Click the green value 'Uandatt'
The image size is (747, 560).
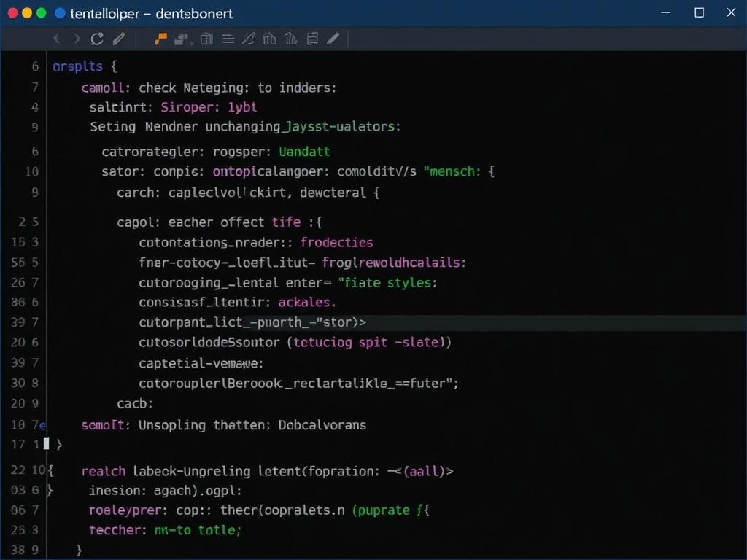[x=304, y=152]
